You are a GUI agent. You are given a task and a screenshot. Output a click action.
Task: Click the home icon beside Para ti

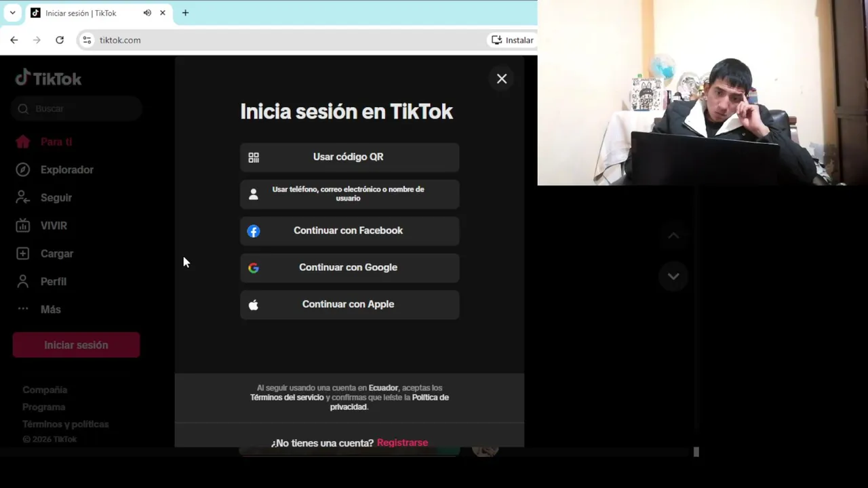(23, 142)
